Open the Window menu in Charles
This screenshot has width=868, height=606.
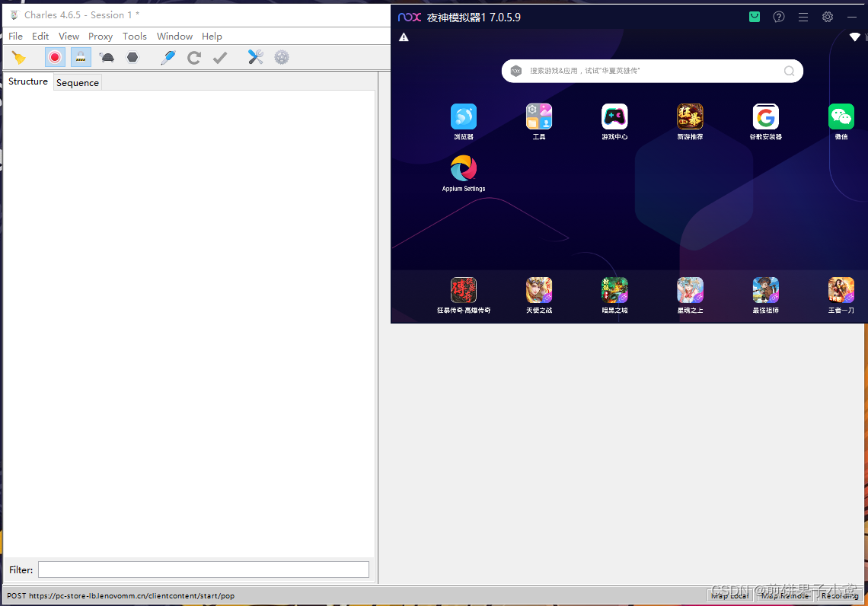pos(174,36)
